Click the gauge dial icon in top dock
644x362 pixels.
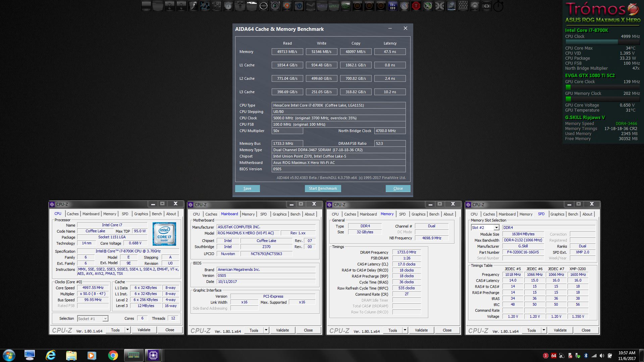pyautogui.click(x=404, y=6)
